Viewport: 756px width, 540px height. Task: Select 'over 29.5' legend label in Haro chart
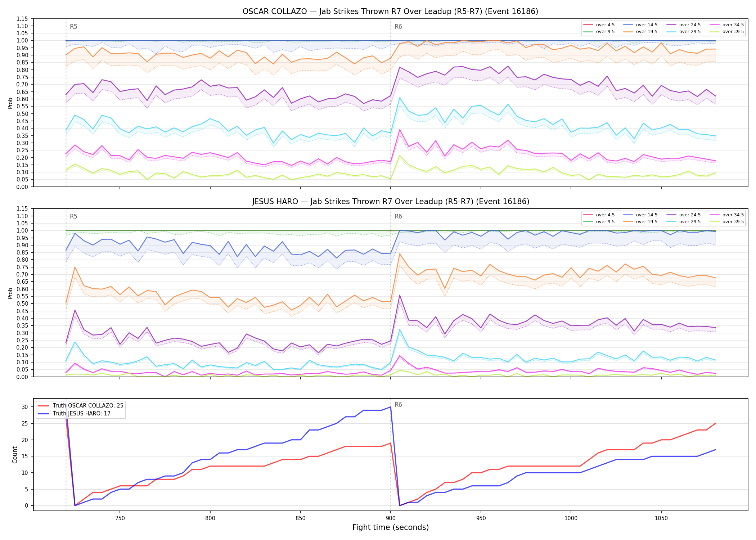point(690,222)
